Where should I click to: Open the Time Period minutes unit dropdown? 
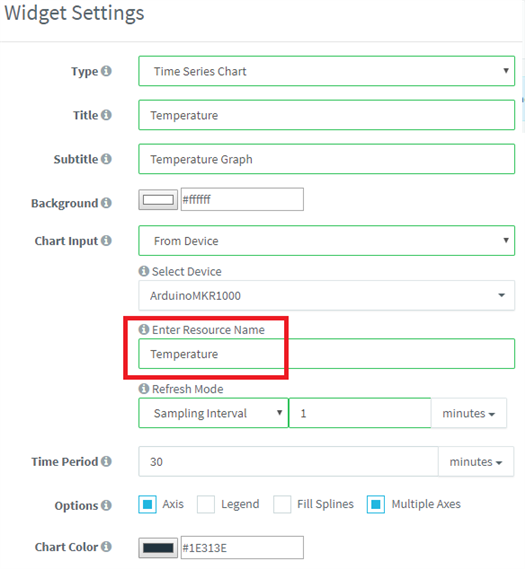pyautogui.click(x=476, y=462)
